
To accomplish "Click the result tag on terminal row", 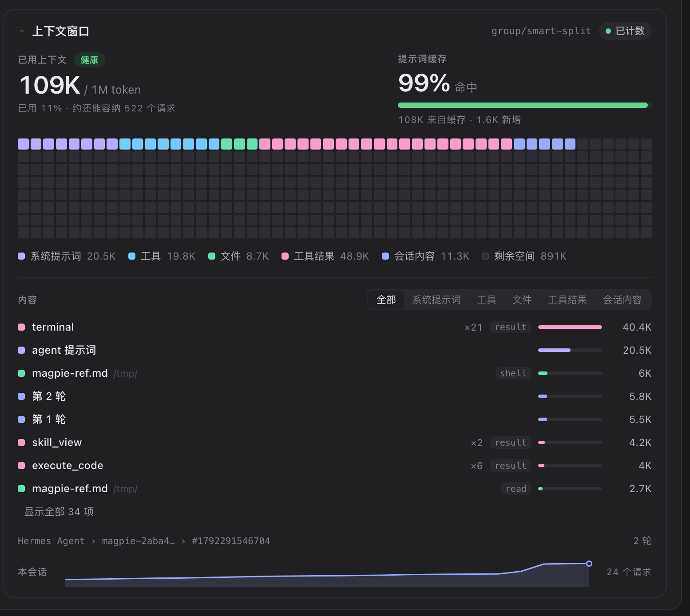I will click(x=511, y=327).
